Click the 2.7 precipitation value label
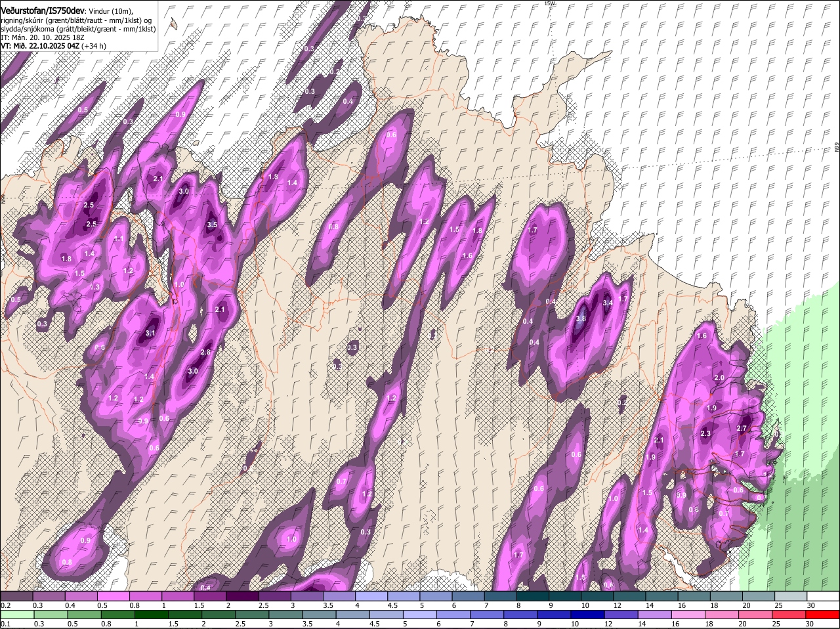840x629 pixels. tap(742, 428)
